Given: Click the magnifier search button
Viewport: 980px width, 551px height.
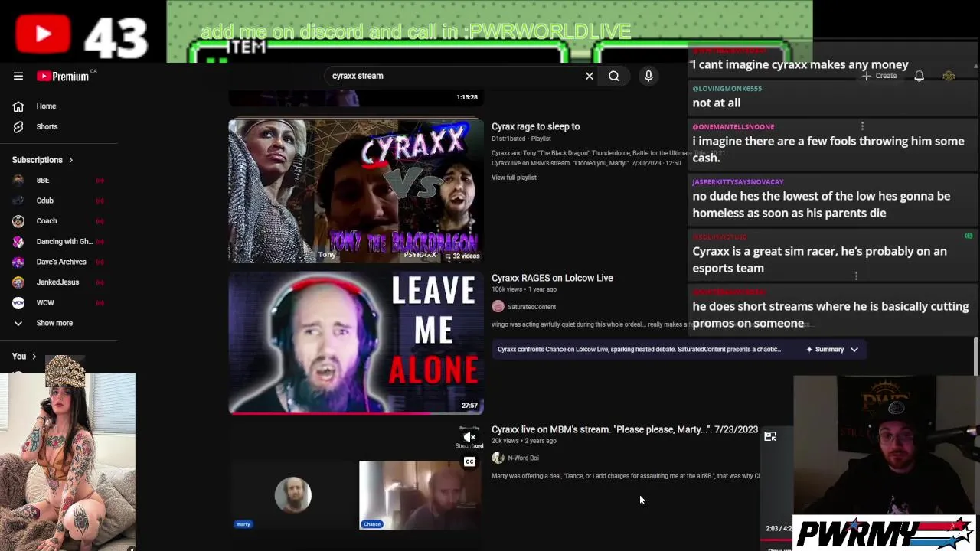Looking at the screenshot, I should (x=614, y=76).
